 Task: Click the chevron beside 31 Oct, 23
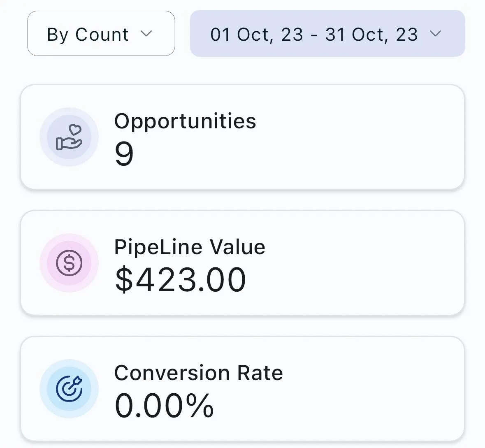pyautogui.click(x=436, y=33)
